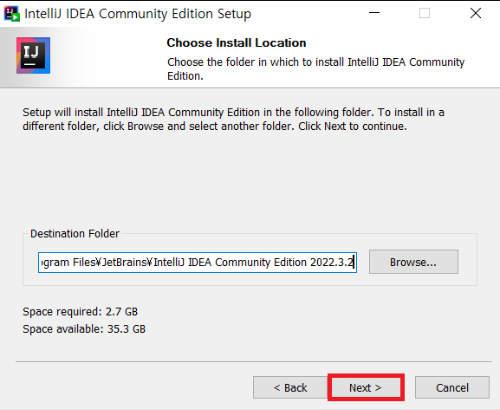
Task: Click the Destination Folder path field
Action: pos(197,262)
